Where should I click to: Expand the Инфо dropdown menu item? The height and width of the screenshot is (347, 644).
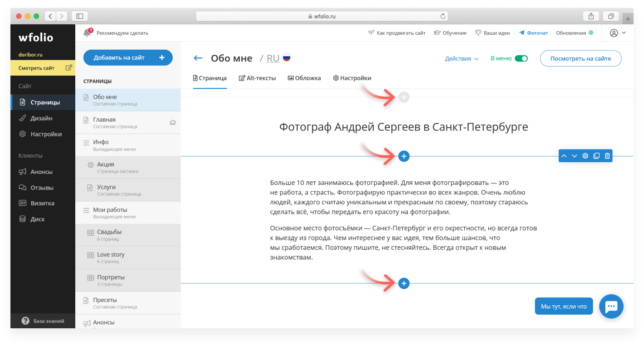click(x=128, y=145)
